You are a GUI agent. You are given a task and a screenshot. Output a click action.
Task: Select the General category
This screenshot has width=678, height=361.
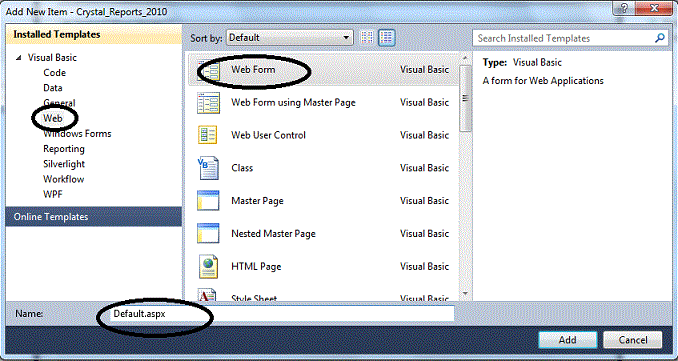tap(59, 103)
